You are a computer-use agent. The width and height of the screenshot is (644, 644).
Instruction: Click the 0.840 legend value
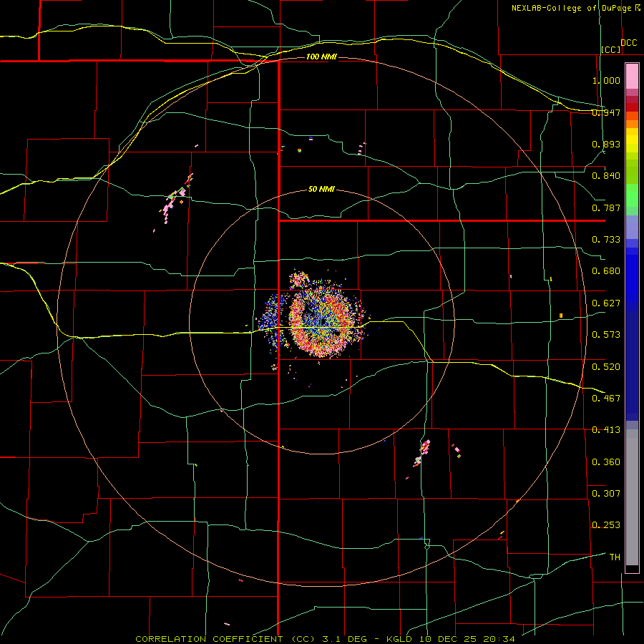606,176
